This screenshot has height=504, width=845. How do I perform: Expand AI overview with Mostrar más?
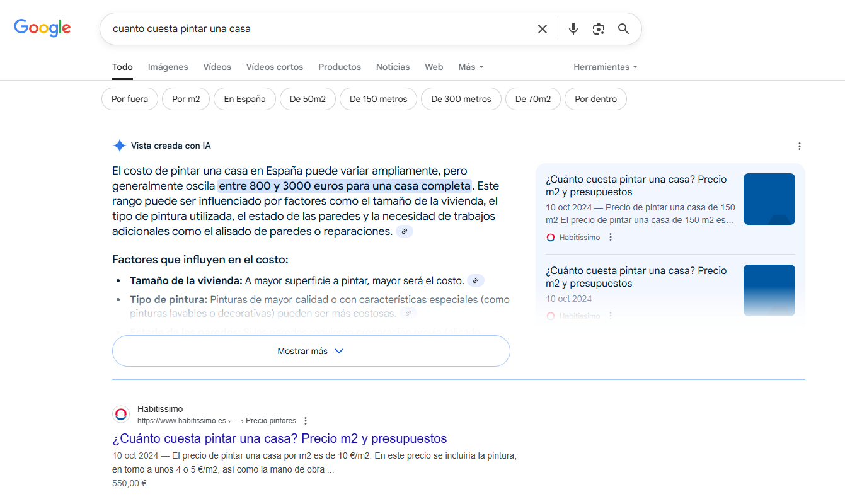click(311, 351)
